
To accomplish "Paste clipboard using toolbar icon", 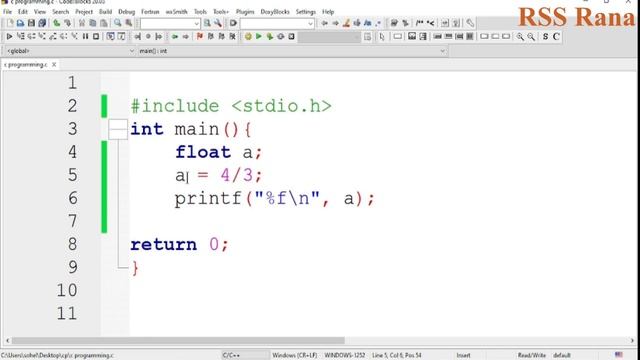I will (104, 23).
